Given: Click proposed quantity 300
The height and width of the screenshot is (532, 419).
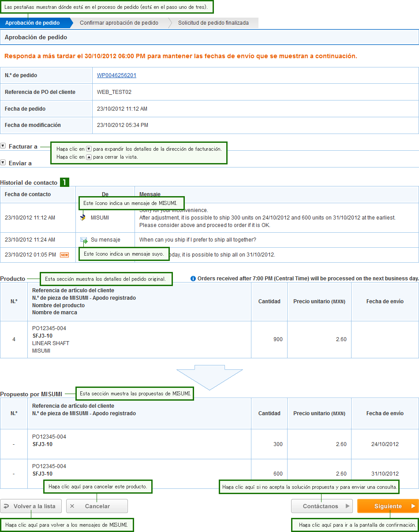Looking at the screenshot, I should pyautogui.click(x=278, y=444).
